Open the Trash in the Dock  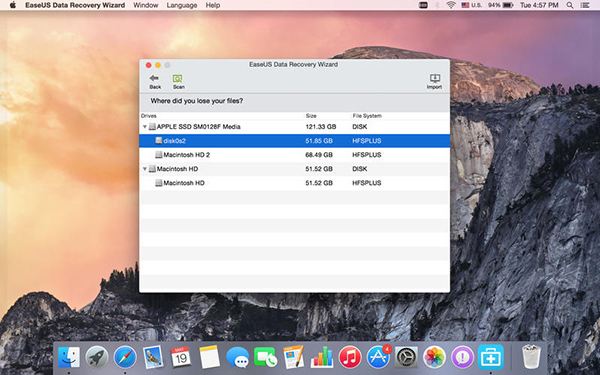tap(531, 357)
